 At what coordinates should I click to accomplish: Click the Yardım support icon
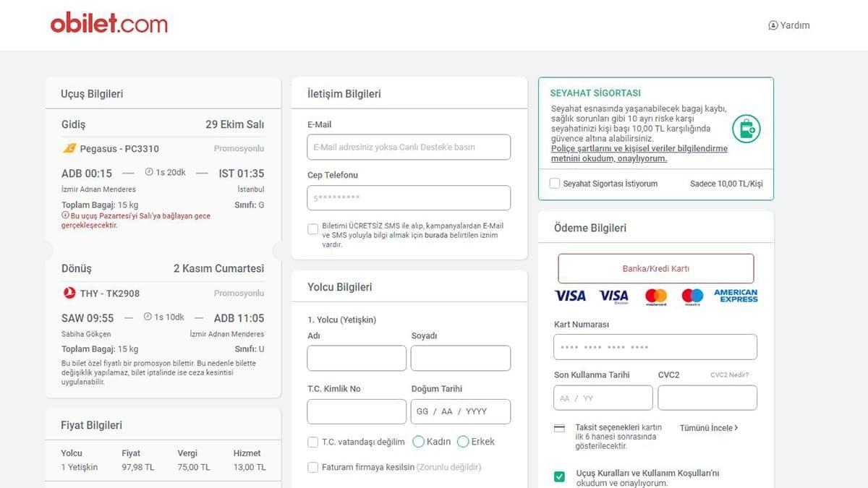point(773,25)
